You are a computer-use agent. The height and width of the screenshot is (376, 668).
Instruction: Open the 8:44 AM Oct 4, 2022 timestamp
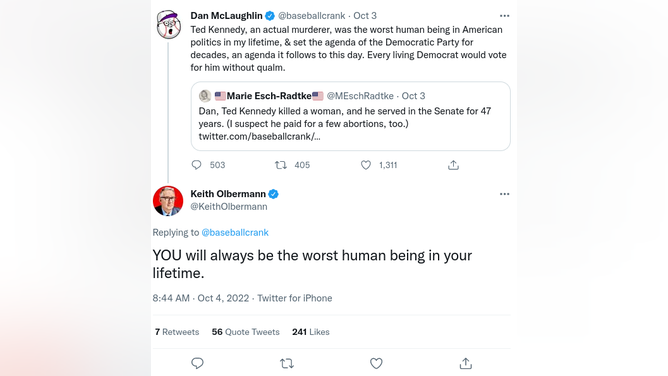pos(201,298)
